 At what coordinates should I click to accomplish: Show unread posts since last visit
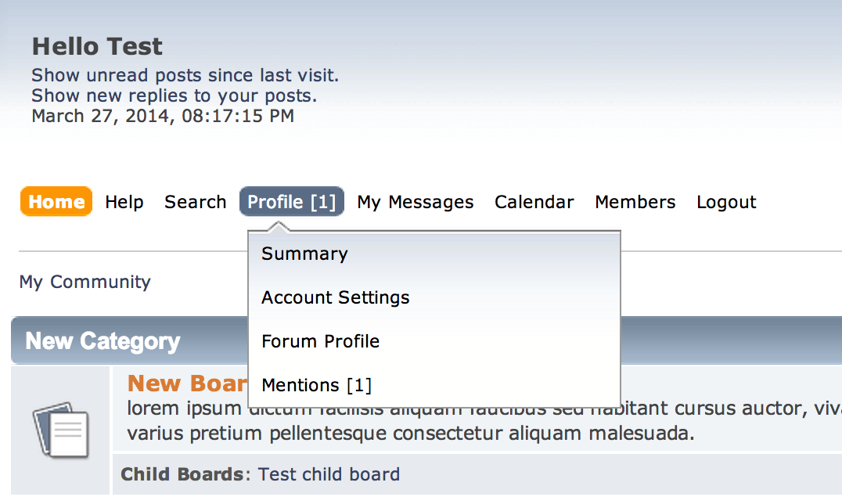(x=185, y=75)
